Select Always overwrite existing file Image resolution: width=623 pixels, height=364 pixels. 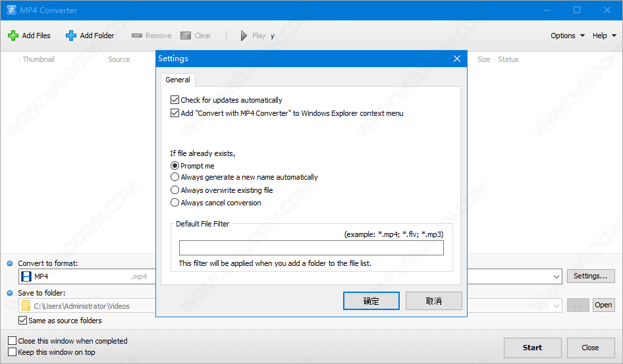(175, 190)
